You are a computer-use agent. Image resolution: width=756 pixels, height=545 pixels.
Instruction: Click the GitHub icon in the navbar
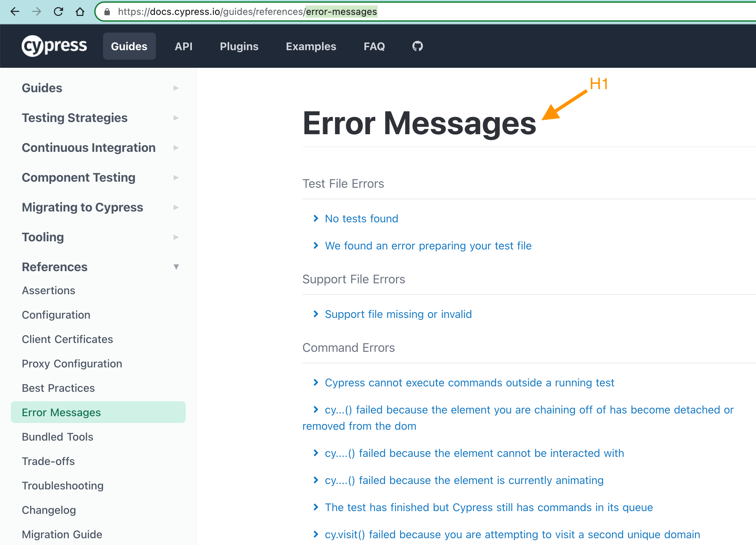pyautogui.click(x=417, y=46)
